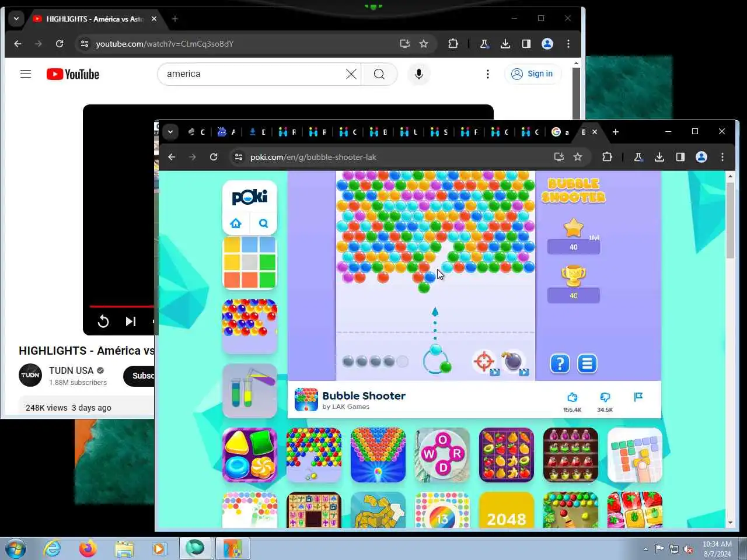Open a new tab in Poki window
747x560 pixels.
coord(616,132)
